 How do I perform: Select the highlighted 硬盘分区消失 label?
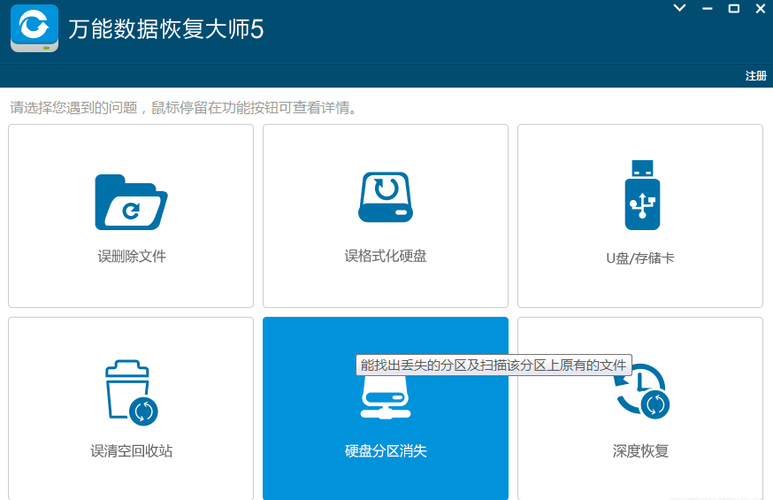tap(385, 451)
